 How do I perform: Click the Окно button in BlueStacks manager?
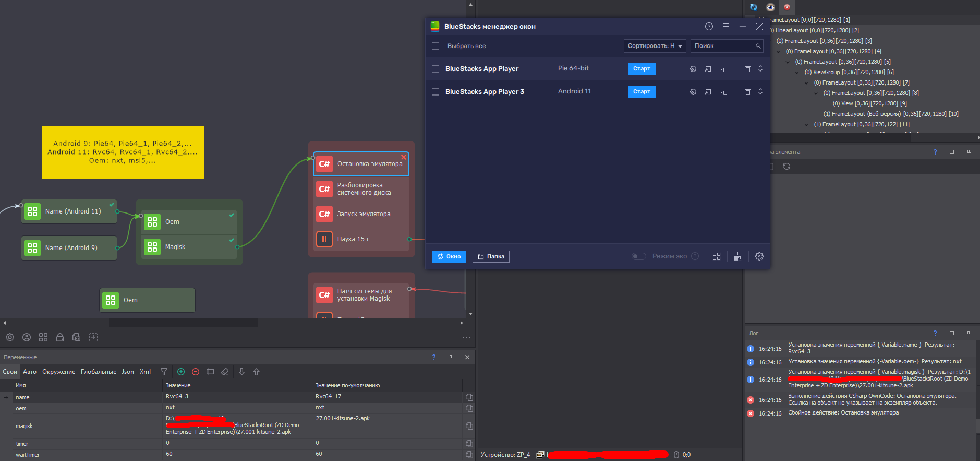(449, 256)
